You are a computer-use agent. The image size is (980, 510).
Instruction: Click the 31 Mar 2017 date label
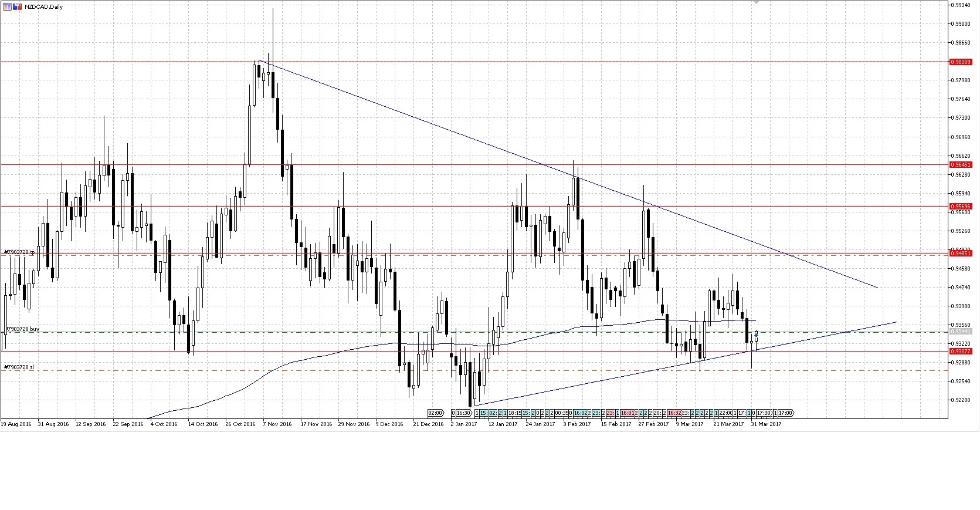pos(767,424)
